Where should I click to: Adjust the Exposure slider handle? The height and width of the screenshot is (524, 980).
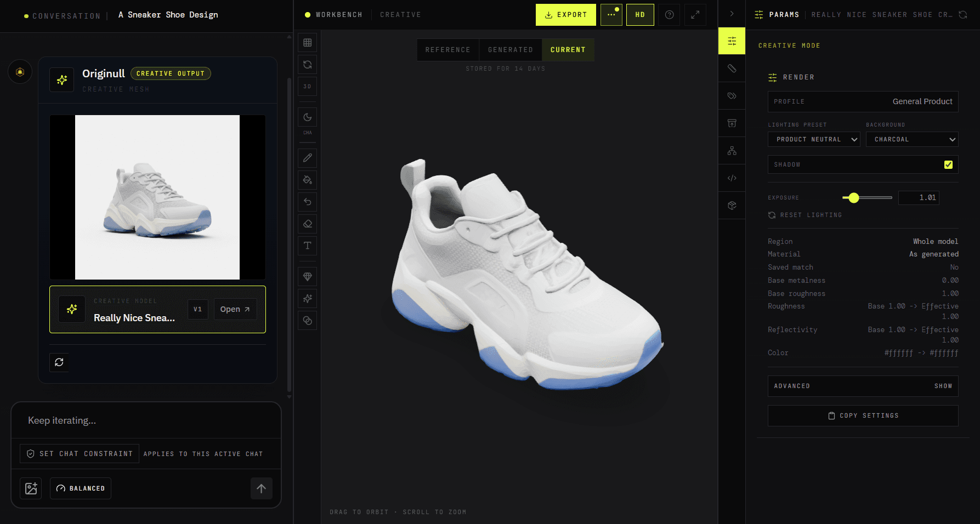pyautogui.click(x=854, y=197)
